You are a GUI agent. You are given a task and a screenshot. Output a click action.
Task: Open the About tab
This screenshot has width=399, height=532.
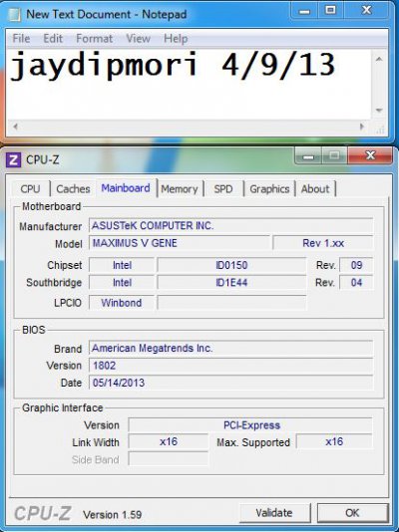tap(315, 189)
